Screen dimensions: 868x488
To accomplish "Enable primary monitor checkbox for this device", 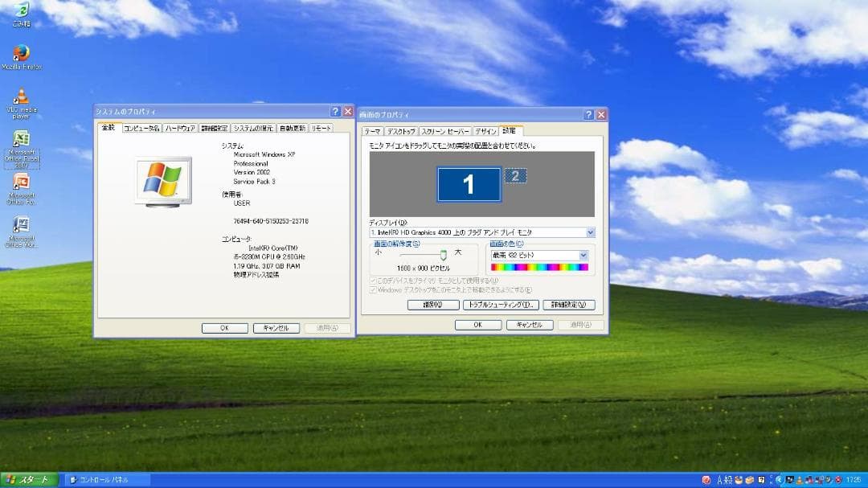I will coord(372,279).
